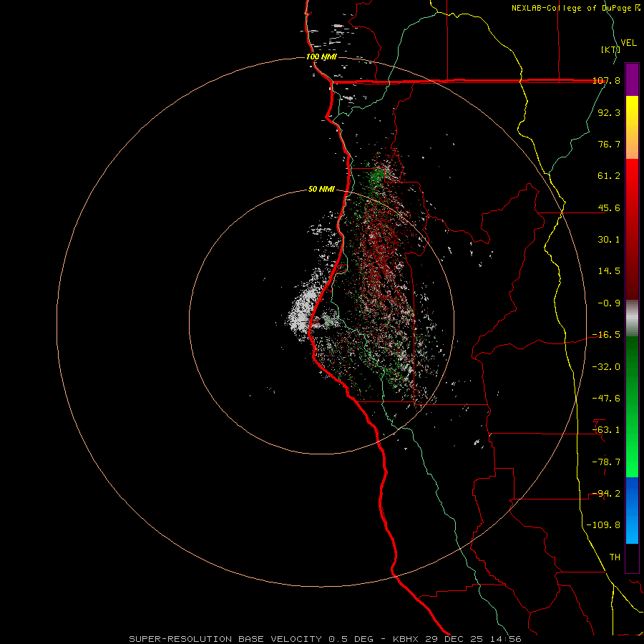Select the -16.5 scale value
Viewport: 644px width, 644px height.
tap(606, 335)
